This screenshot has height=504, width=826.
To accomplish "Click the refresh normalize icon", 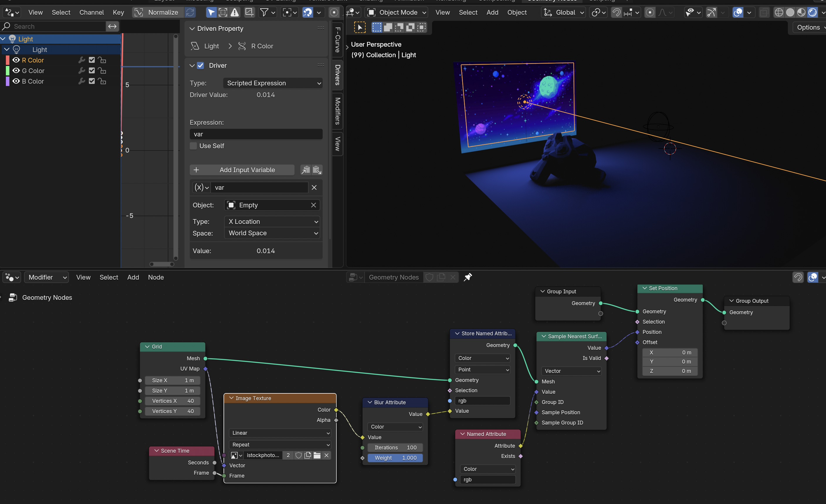I will [x=190, y=12].
